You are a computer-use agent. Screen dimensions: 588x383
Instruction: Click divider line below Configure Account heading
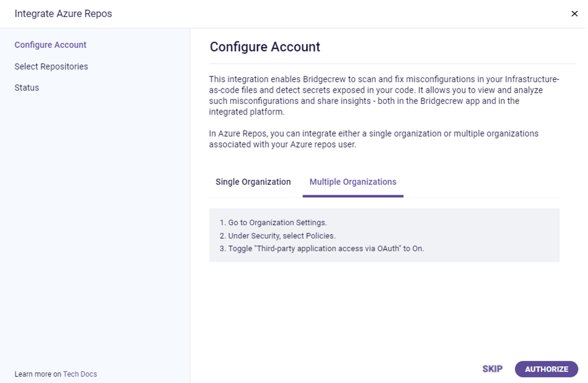pos(393,64)
